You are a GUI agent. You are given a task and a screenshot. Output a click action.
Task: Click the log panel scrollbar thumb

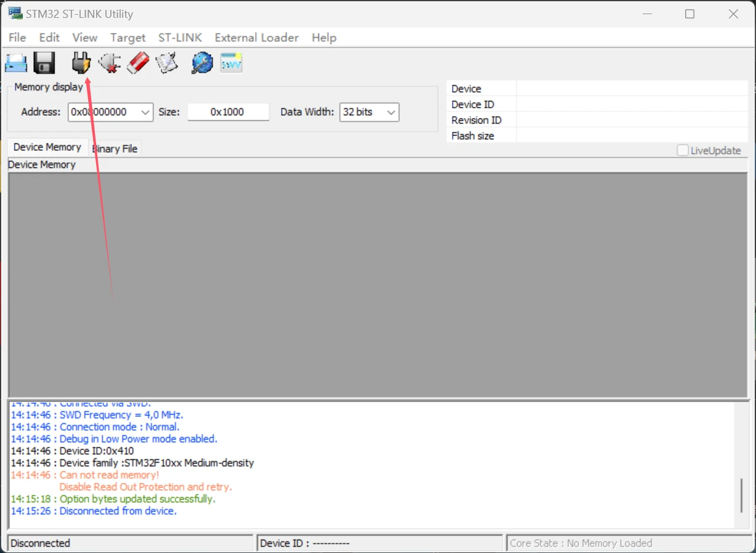pyautogui.click(x=742, y=495)
